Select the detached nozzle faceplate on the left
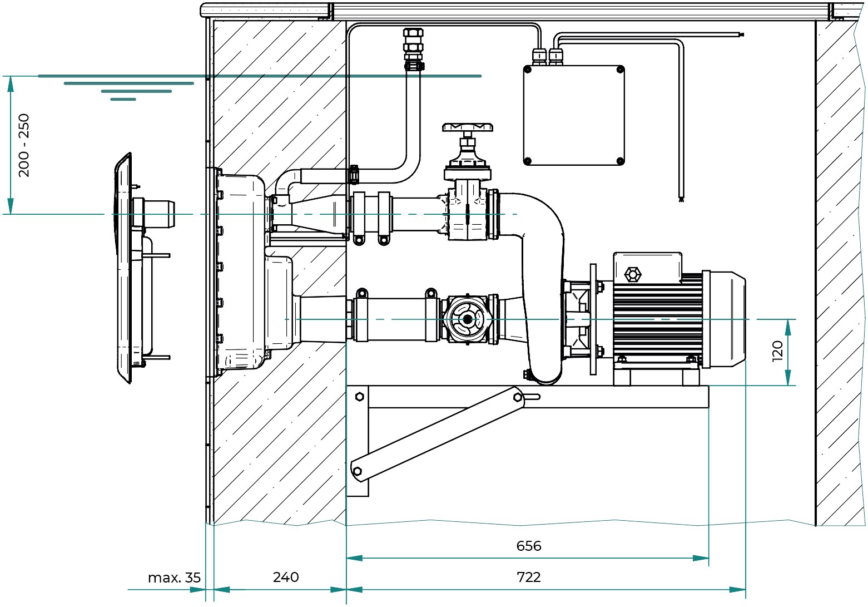The width and height of the screenshot is (868, 607). tap(125, 267)
